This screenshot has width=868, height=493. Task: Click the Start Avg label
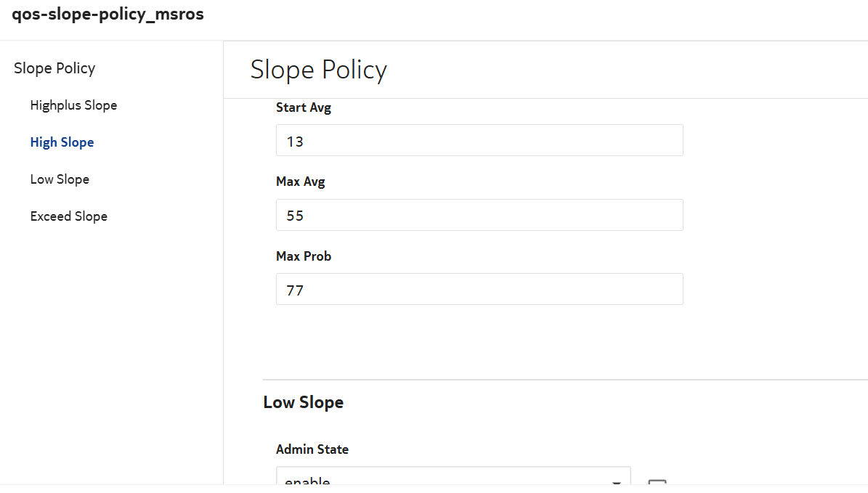click(304, 107)
